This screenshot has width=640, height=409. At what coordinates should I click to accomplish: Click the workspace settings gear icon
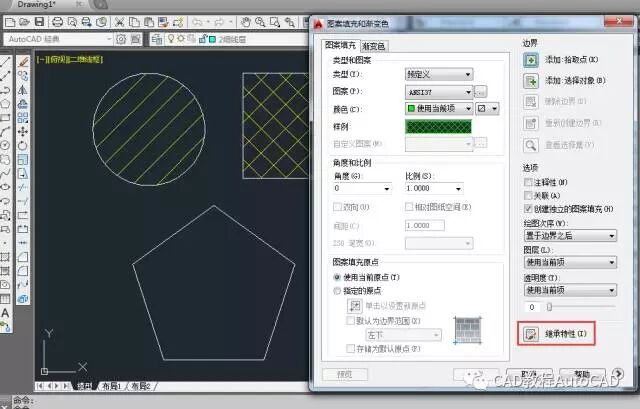coord(122,39)
